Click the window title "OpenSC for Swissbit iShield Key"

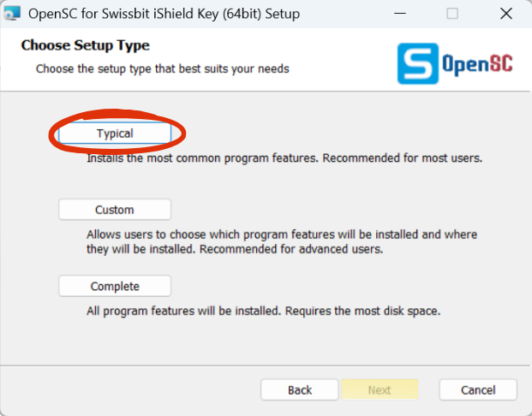tap(123, 14)
